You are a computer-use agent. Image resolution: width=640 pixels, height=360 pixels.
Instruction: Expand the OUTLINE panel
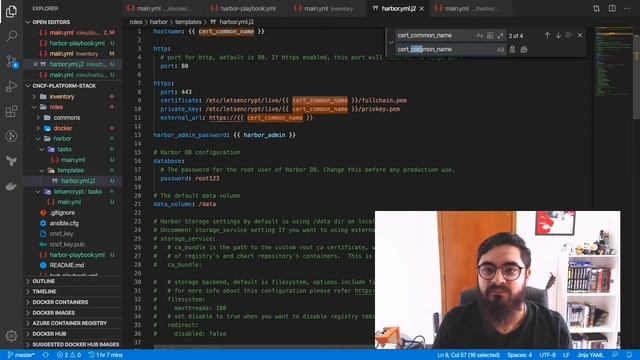73,281
